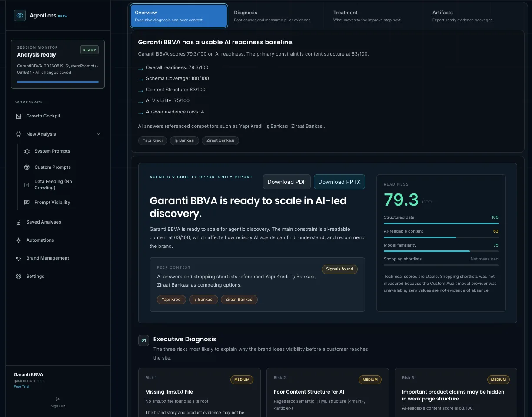Viewport: 532px width, 417px height.
Task: Click 'Content Structure: 63/100' line
Action: point(176,90)
